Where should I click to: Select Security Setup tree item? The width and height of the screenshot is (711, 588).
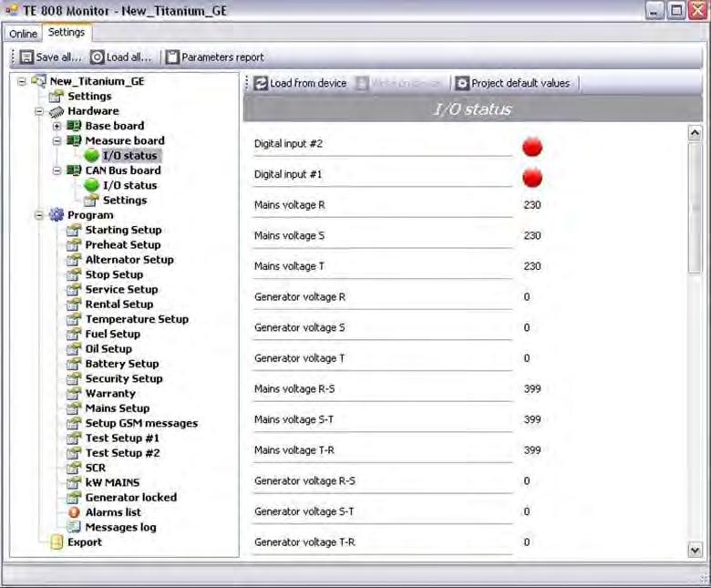124,378
